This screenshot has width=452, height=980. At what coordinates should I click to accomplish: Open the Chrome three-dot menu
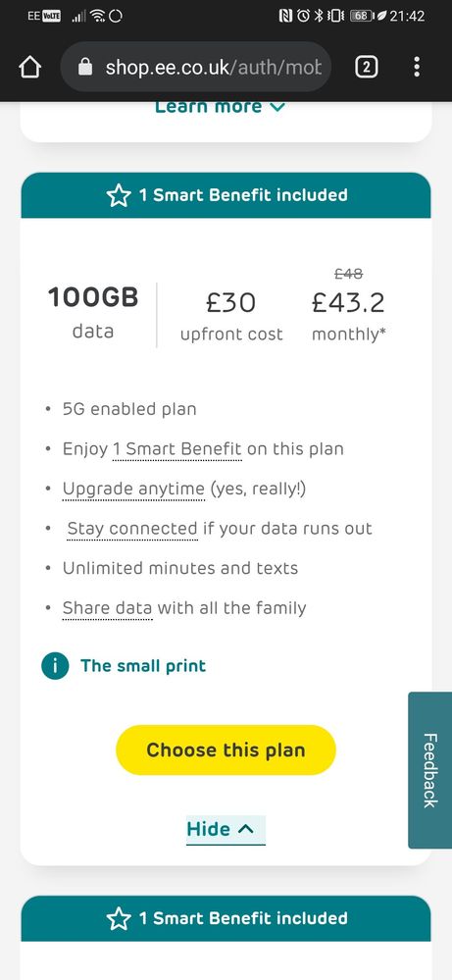tap(417, 67)
